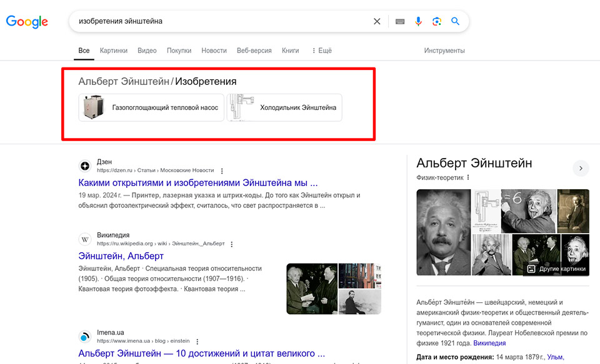The height and width of the screenshot is (364, 600).
Task: Open refrigerator patent diagram thumbnail in panel
Action: tap(486, 211)
